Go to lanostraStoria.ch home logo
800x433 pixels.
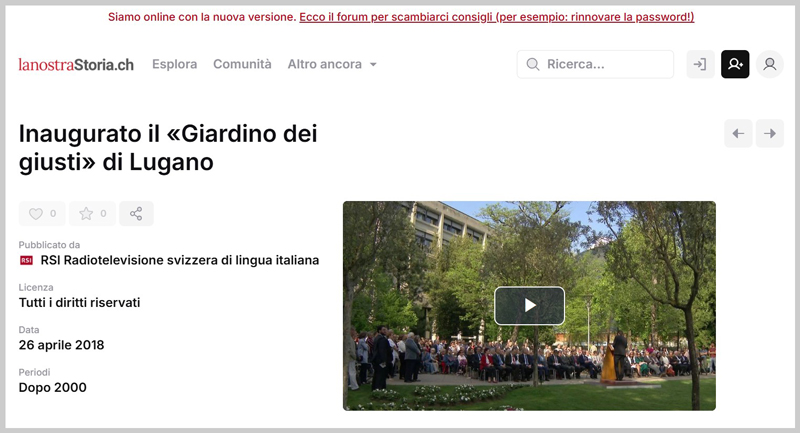[x=76, y=65]
